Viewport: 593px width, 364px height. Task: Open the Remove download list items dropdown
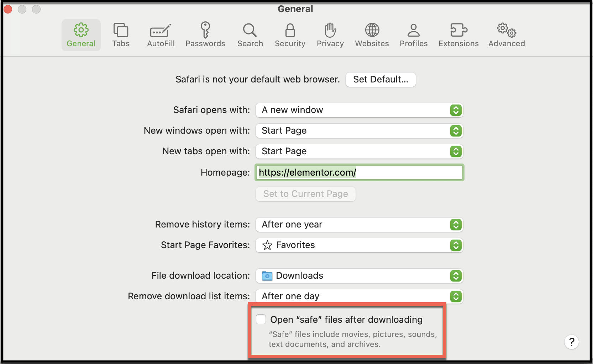tap(359, 296)
